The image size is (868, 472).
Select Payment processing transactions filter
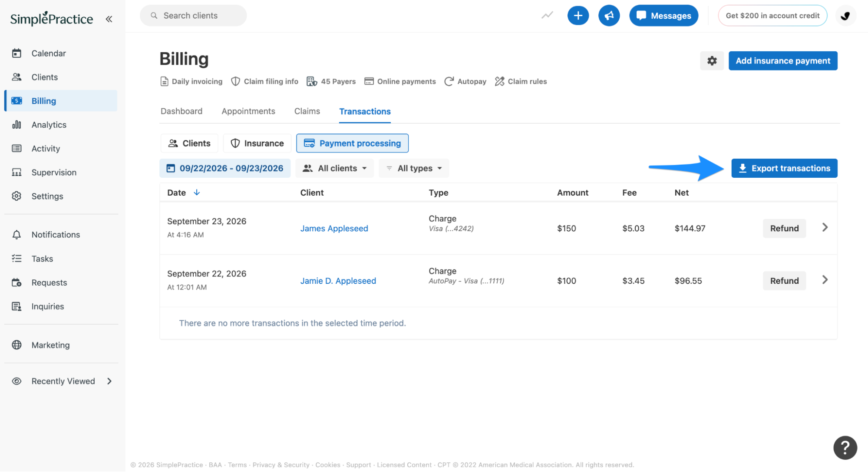coord(352,143)
